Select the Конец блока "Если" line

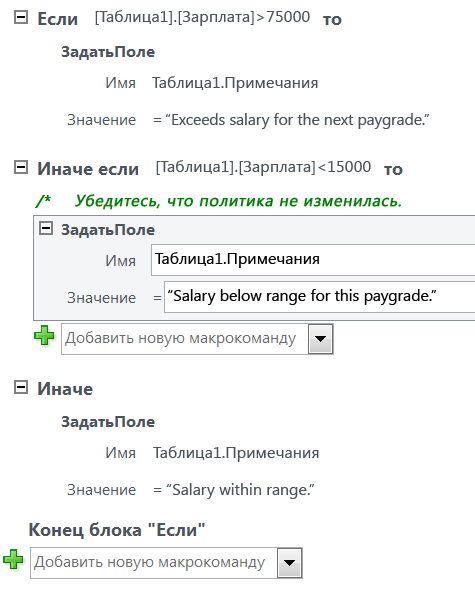pos(117,530)
